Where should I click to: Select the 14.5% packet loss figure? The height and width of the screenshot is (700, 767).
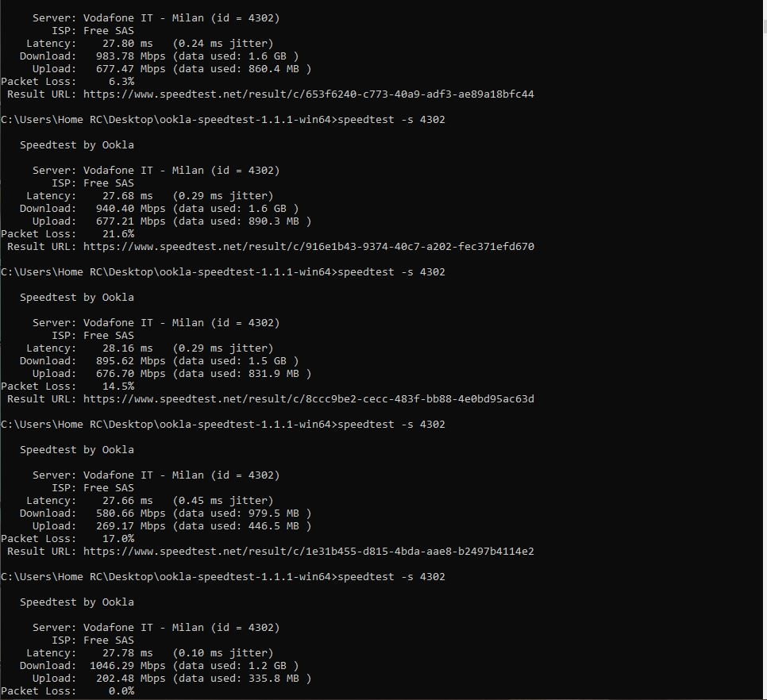point(118,387)
